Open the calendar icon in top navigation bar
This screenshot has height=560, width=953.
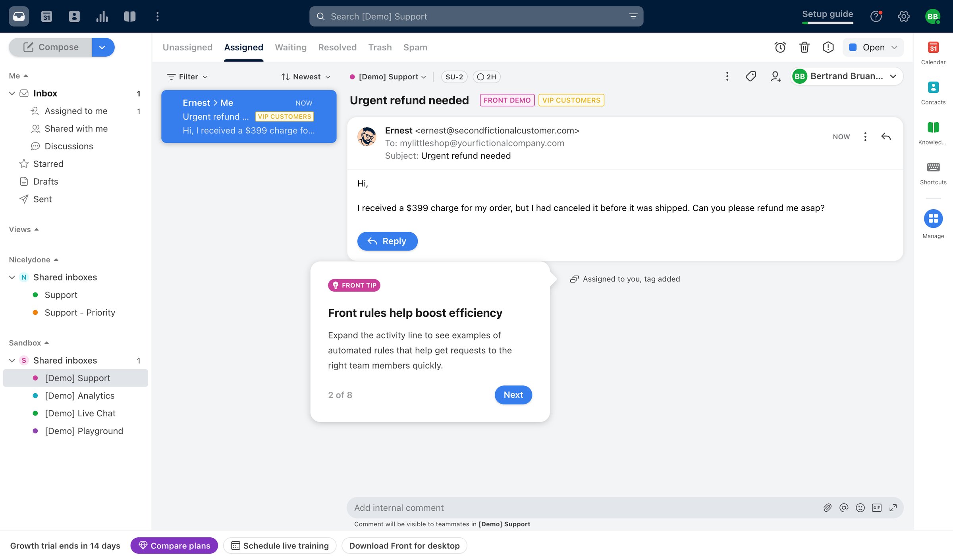click(46, 16)
